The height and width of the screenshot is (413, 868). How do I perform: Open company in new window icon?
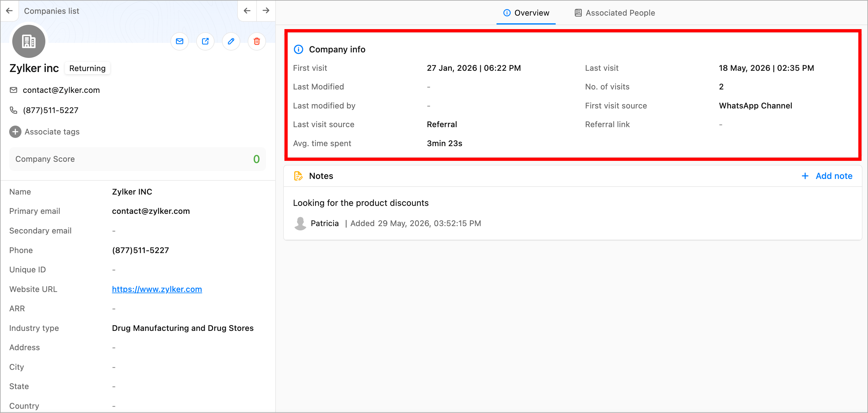click(x=205, y=41)
